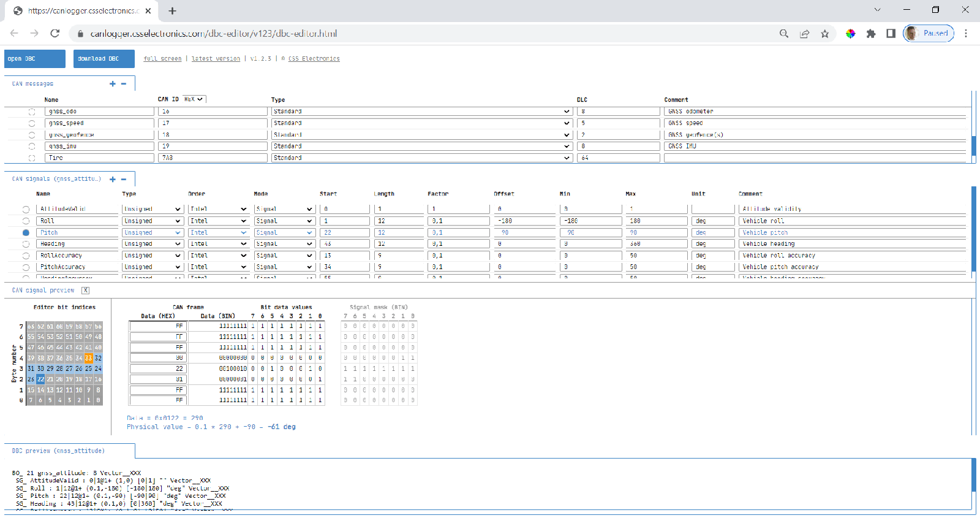This screenshot has width=980, height=526.
Task: Click the Paused profile button
Action: 929,34
